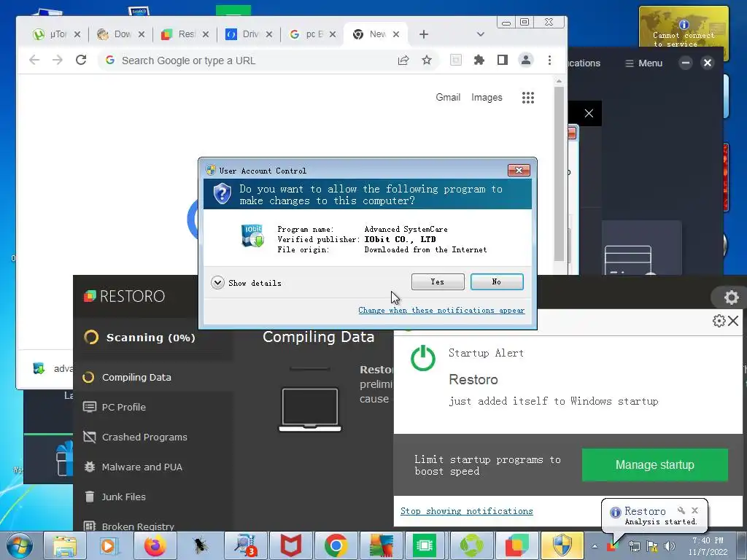Screen dimensions: 747x560
Task: Click No in the User Account Control dialog
Action: 496,281
